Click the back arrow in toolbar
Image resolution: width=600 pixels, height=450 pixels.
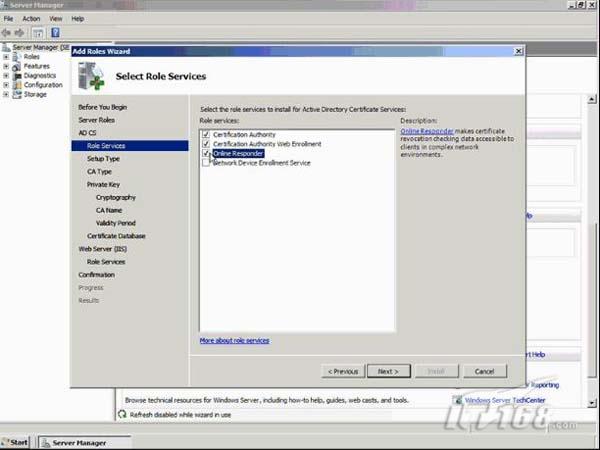(8, 32)
